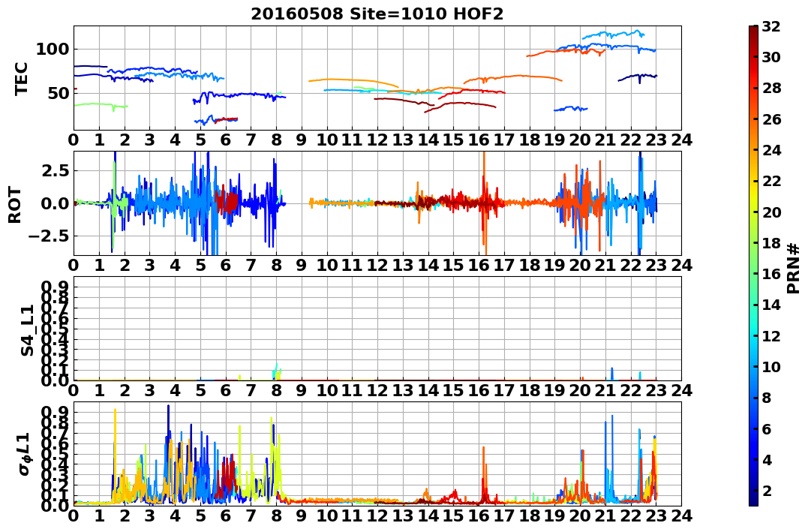The height and width of the screenshot is (532, 808).
Task: Click colorbar tick label 26
Action: 771,119
